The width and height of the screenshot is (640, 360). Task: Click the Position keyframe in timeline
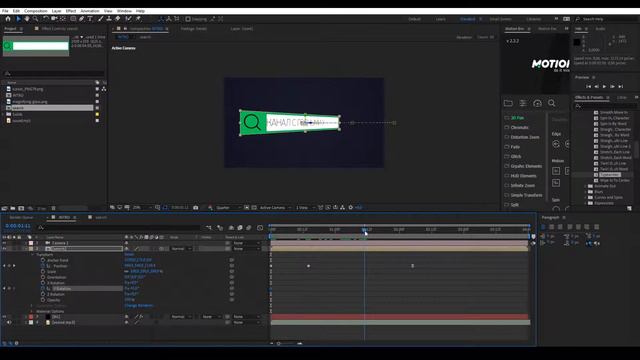point(309,266)
